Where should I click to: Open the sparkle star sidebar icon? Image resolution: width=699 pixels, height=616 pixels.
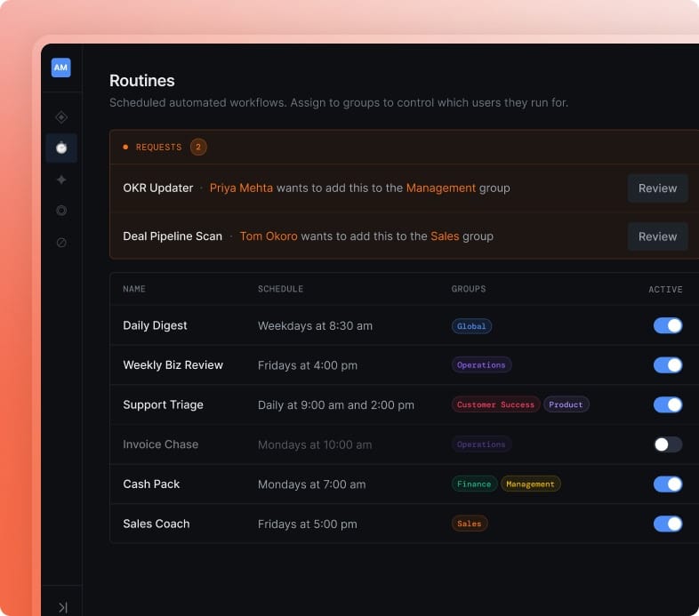pos(61,180)
